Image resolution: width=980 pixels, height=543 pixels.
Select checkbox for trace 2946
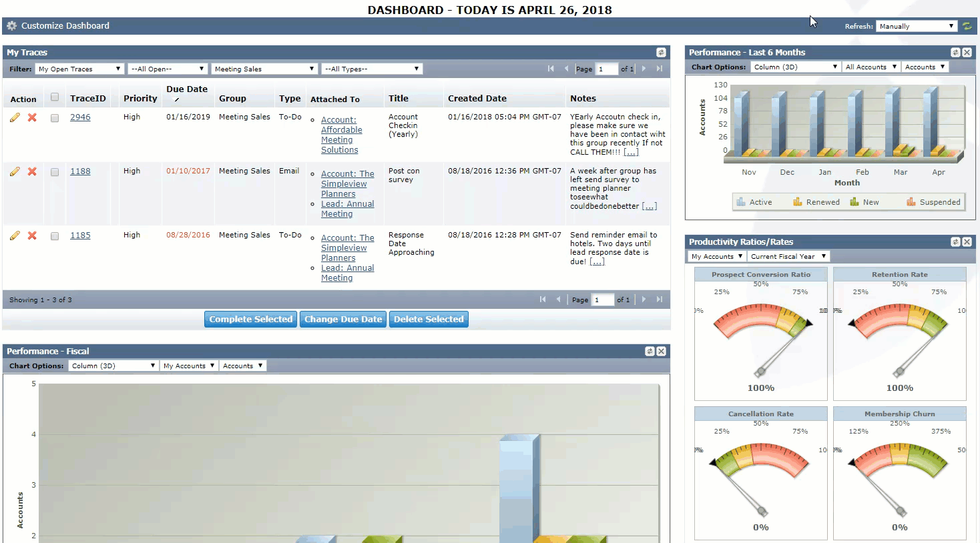click(55, 118)
